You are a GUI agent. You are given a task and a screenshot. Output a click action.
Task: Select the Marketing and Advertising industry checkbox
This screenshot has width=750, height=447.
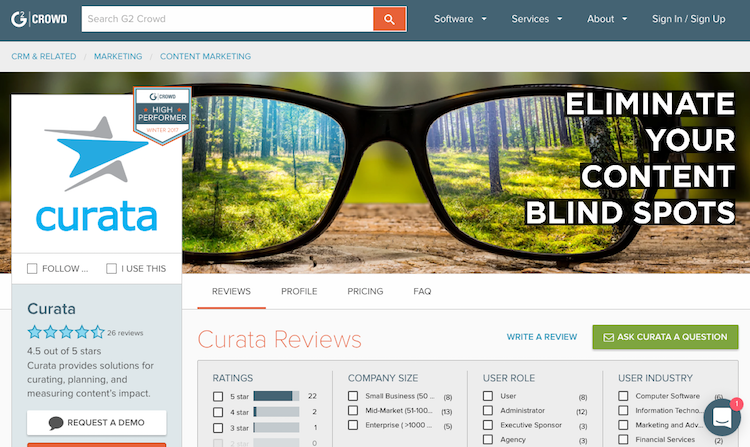point(623,425)
